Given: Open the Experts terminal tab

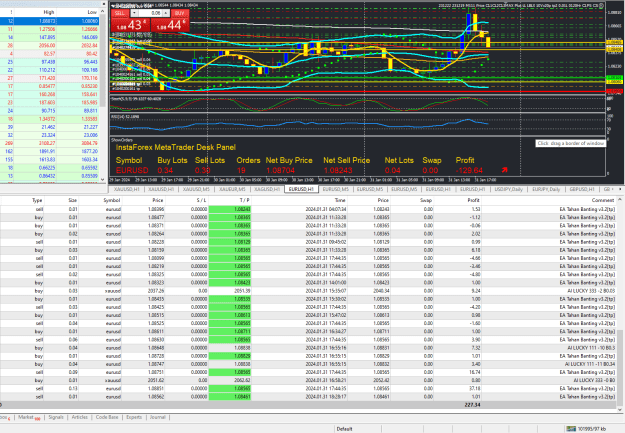Looking at the screenshot, I should pyautogui.click(x=134, y=417).
